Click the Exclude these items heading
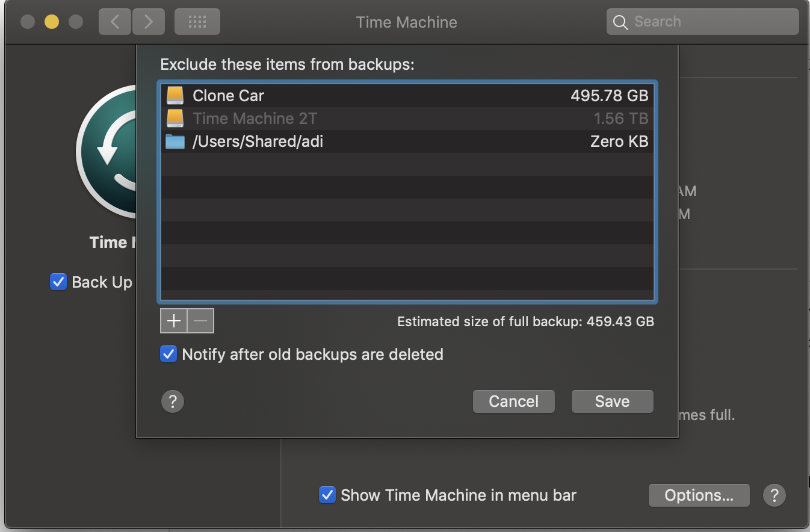The height and width of the screenshot is (532, 810). (x=288, y=64)
